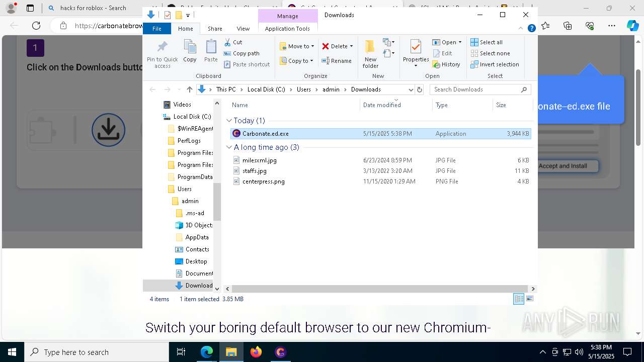Click the Cut scissors icon
The height and width of the screenshot is (362, 644).
tap(227, 42)
